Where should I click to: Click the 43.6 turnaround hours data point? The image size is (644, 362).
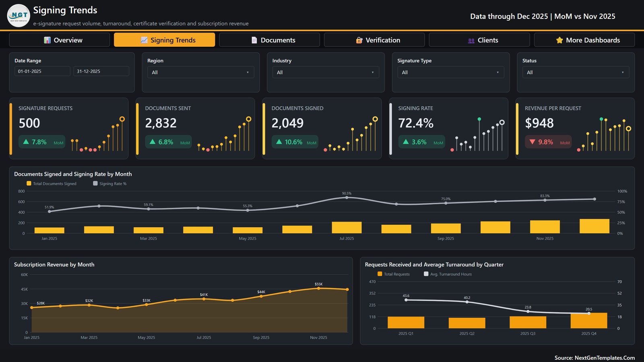tap(406, 300)
